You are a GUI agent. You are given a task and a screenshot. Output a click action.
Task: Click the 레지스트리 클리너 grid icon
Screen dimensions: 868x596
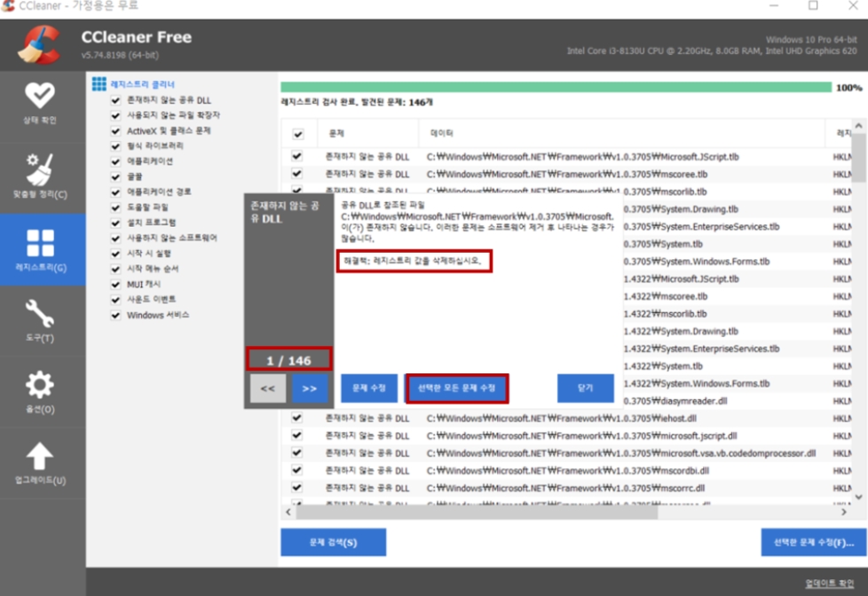[x=99, y=84]
